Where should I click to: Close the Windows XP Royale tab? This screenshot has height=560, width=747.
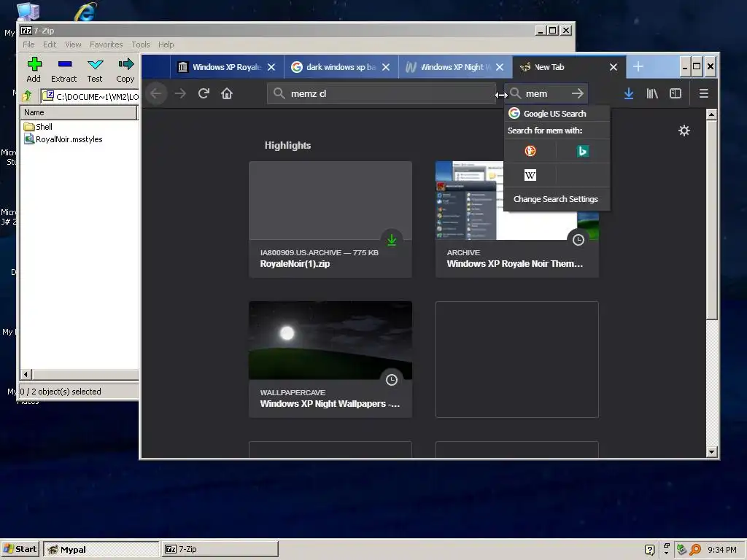(271, 67)
